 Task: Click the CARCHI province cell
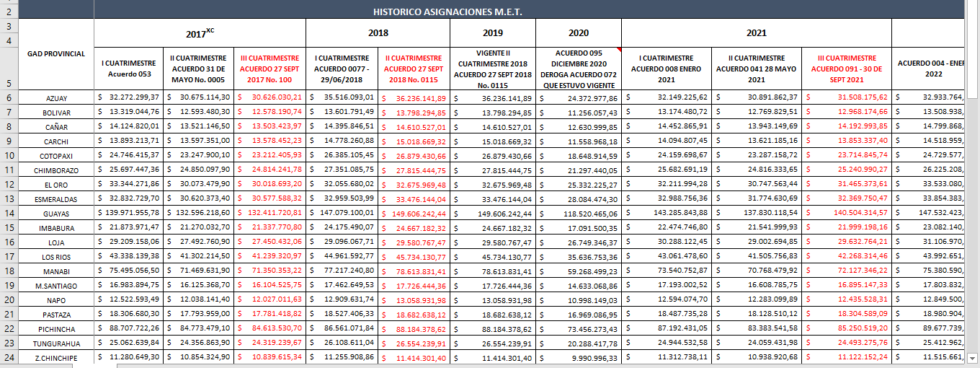[56, 141]
